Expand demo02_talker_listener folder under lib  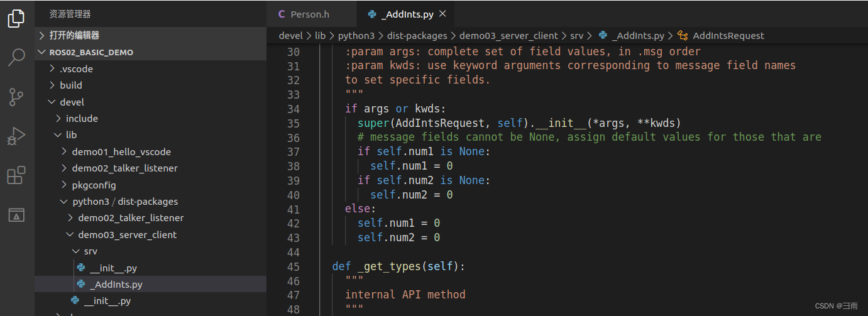click(x=150, y=168)
